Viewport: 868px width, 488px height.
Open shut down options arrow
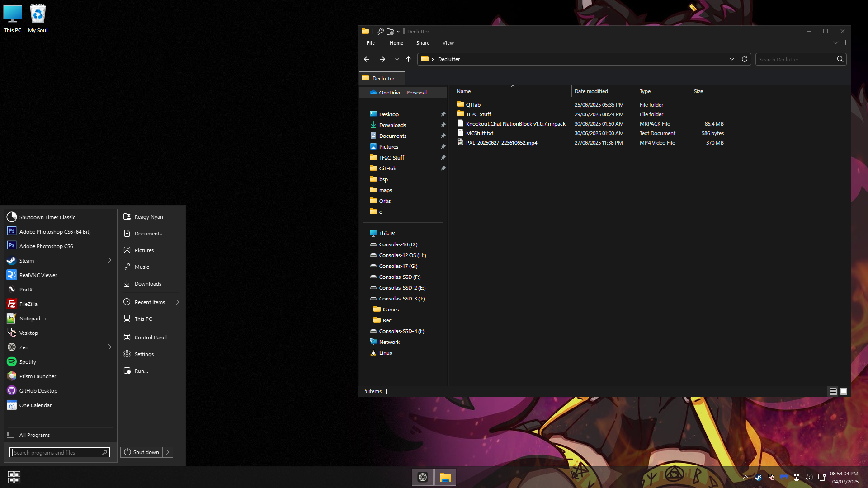[168, 452]
